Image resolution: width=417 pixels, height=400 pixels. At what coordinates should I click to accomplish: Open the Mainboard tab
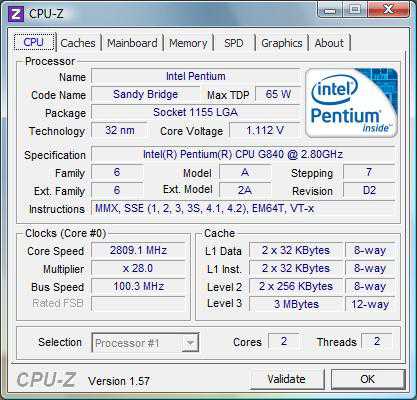(x=132, y=43)
